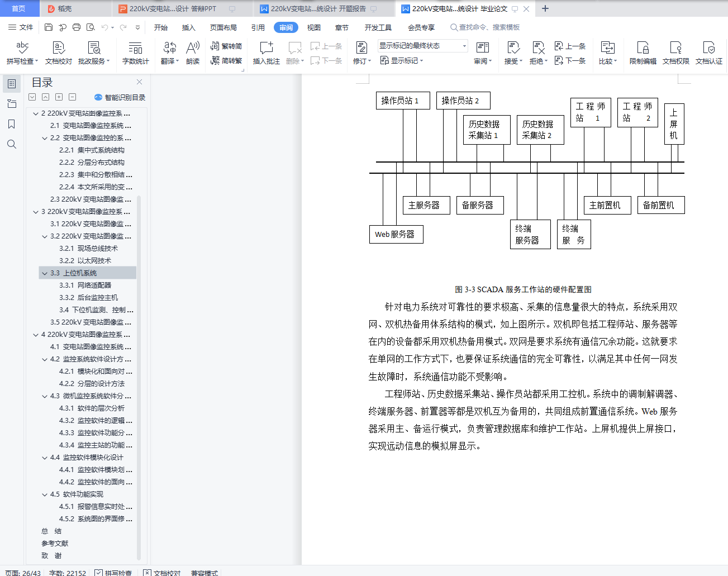728x576 pixels.
Task: Open the 显示标记的最终状态 combo box
Action: tap(423, 46)
